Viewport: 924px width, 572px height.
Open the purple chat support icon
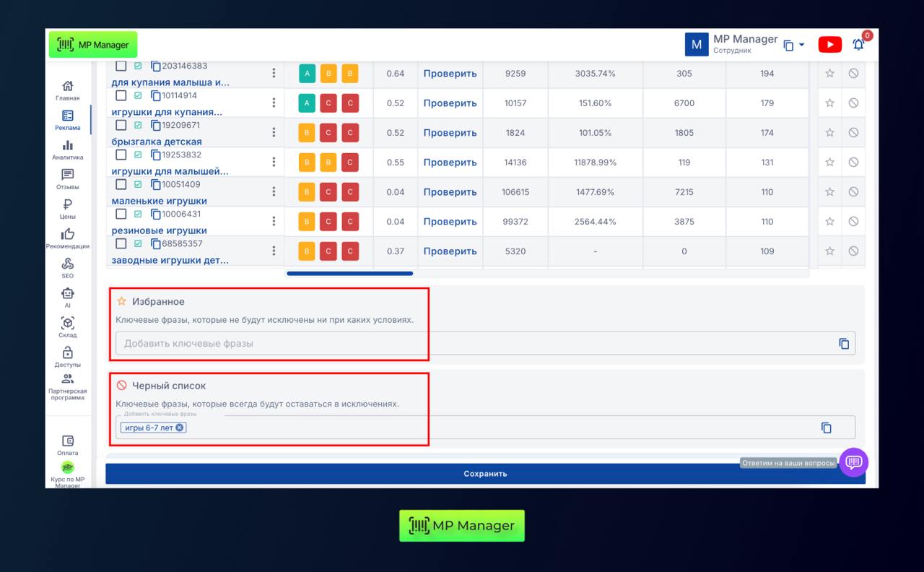(x=853, y=462)
